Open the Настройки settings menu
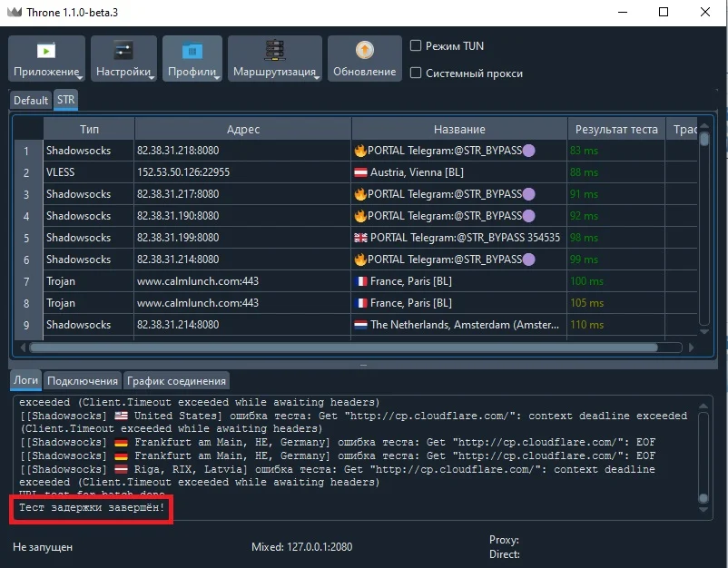The image size is (728, 568). 123,58
